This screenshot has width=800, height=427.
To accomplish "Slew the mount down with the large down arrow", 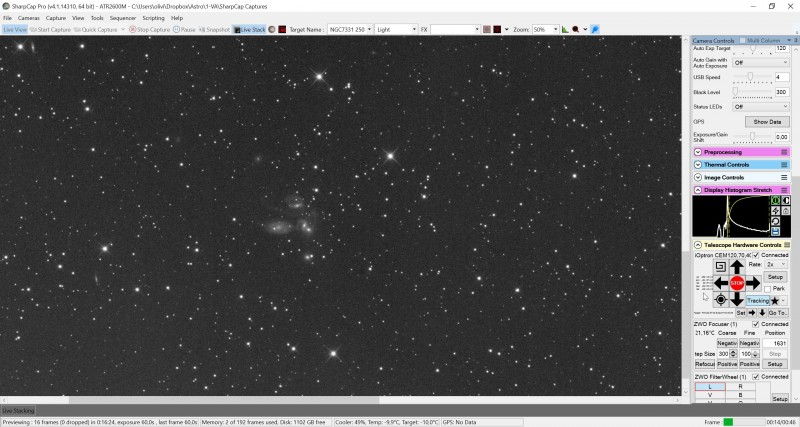I will coord(737,299).
